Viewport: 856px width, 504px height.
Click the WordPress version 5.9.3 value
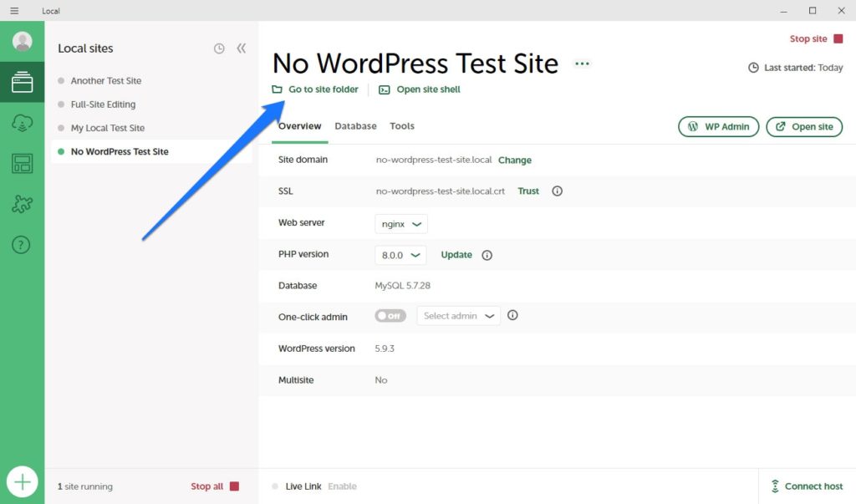(x=385, y=349)
